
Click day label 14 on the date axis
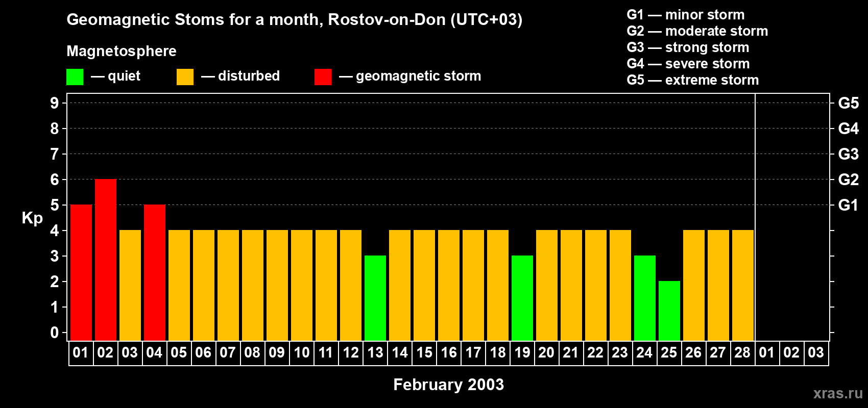tap(400, 352)
